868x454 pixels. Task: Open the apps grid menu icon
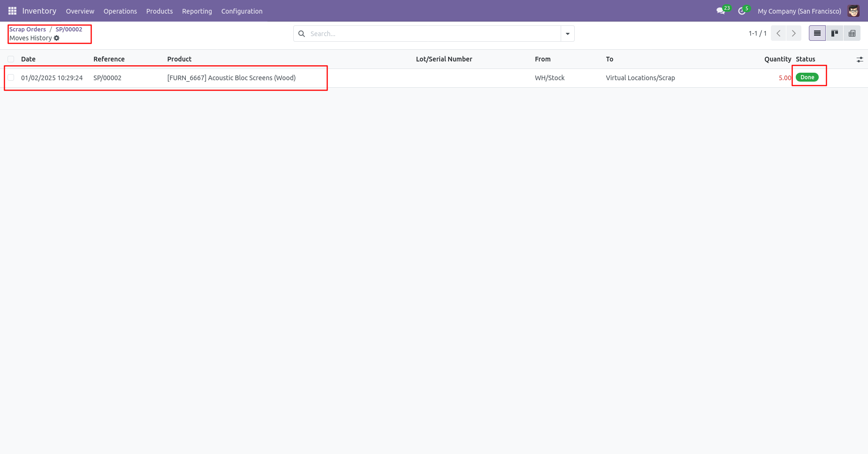click(x=12, y=11)
